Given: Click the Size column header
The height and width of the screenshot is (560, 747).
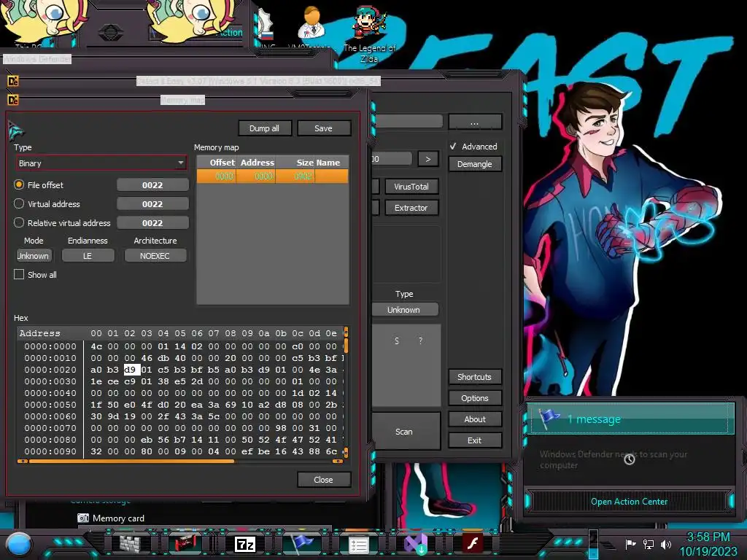Looking at the screenshot, I should tap(295, 163).
